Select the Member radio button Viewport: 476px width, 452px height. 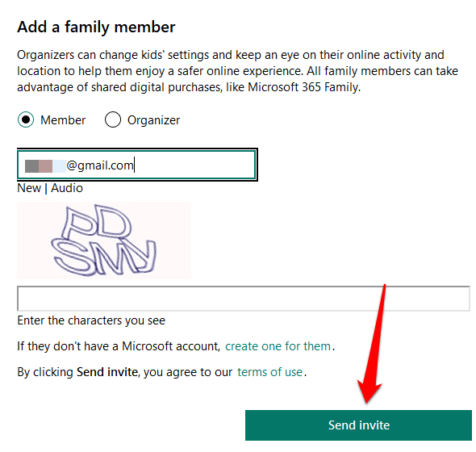tap(26, 119)
